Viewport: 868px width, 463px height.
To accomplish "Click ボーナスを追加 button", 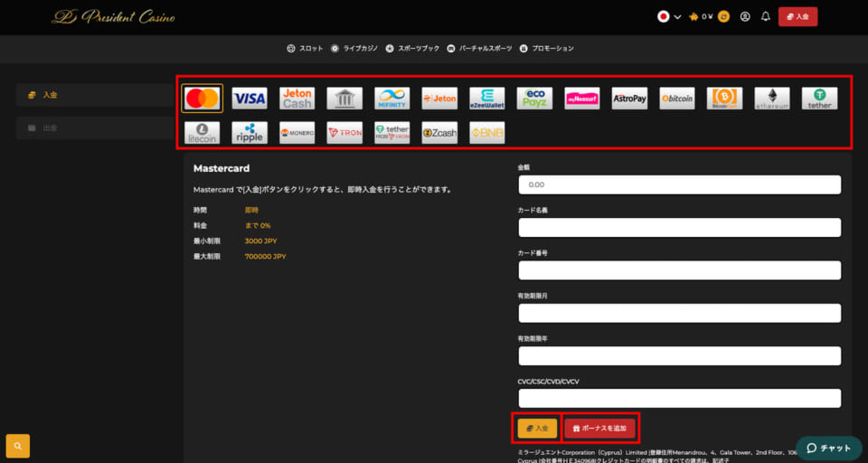I will coord(599,428).
